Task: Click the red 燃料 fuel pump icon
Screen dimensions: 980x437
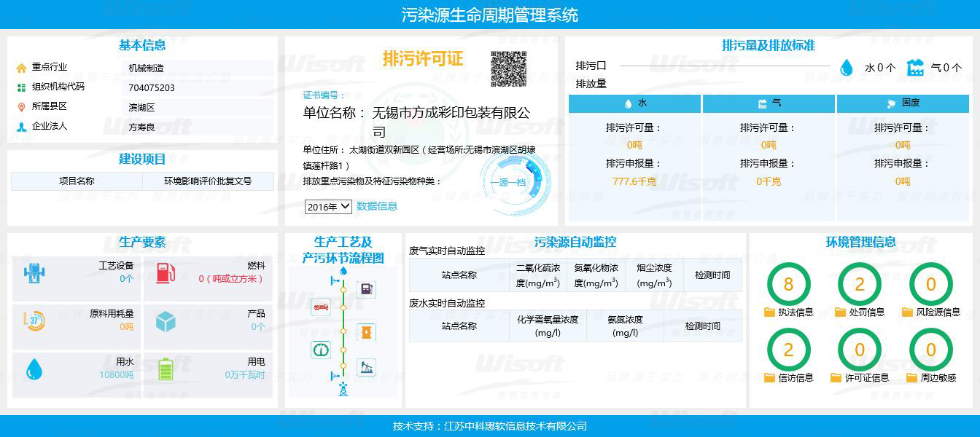Action: click(166, 273)
